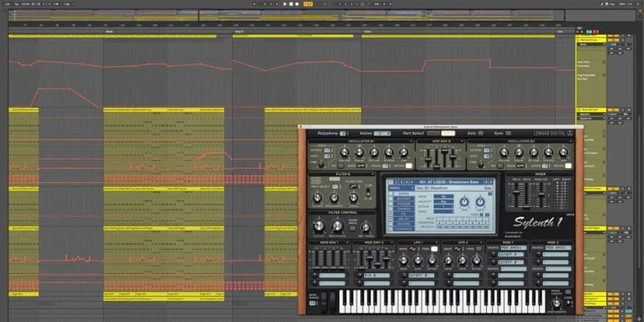
Task: Click the Warm Drive button
Action: coord(353,228)
